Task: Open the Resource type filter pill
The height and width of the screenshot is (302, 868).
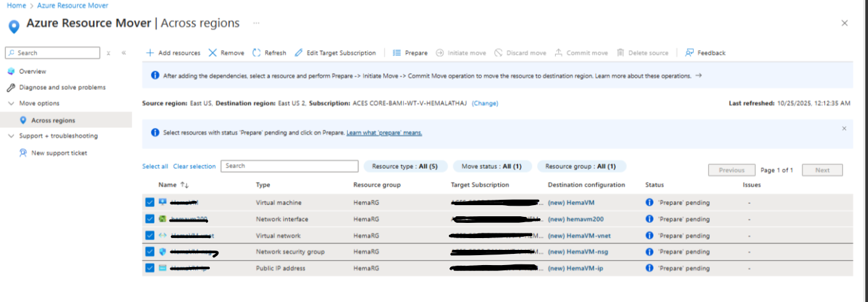Action: coord(405,166)
